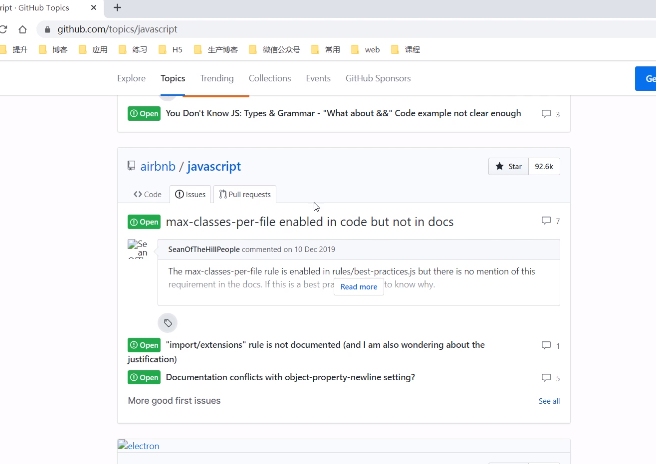Open the electron topic image

point(138,446)
